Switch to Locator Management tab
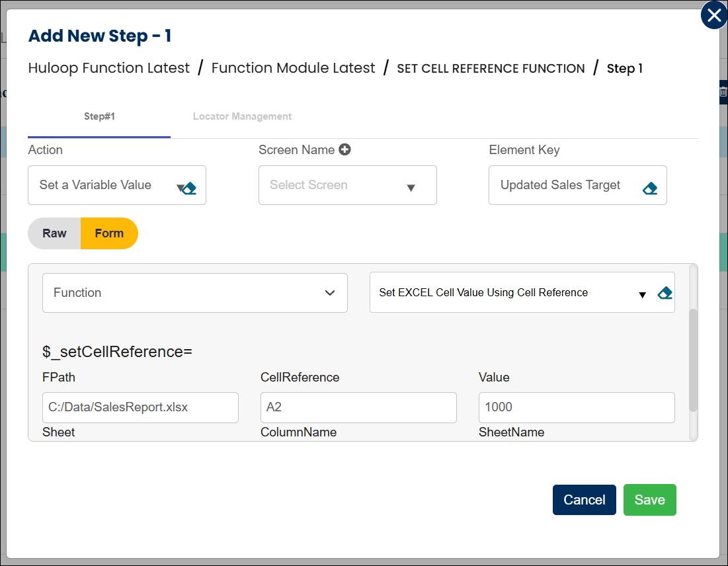 pyautogui.click(x=242, y=116)
